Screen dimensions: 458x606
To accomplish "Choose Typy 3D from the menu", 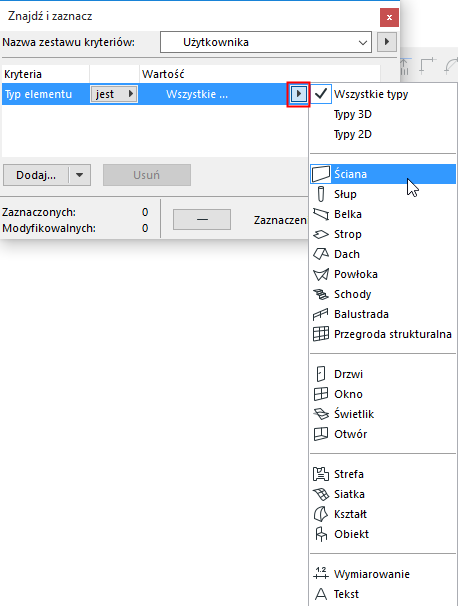I will 352,114.
